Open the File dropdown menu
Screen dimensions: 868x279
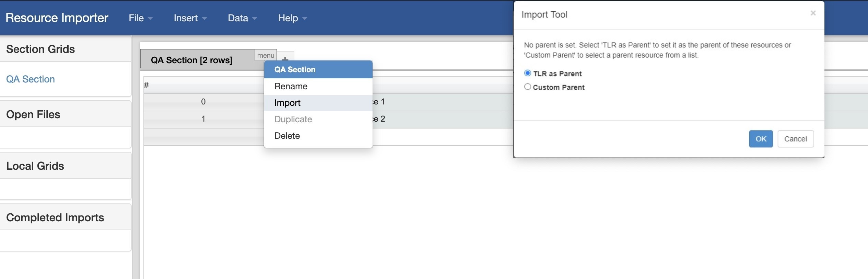[x=140, y=18]
